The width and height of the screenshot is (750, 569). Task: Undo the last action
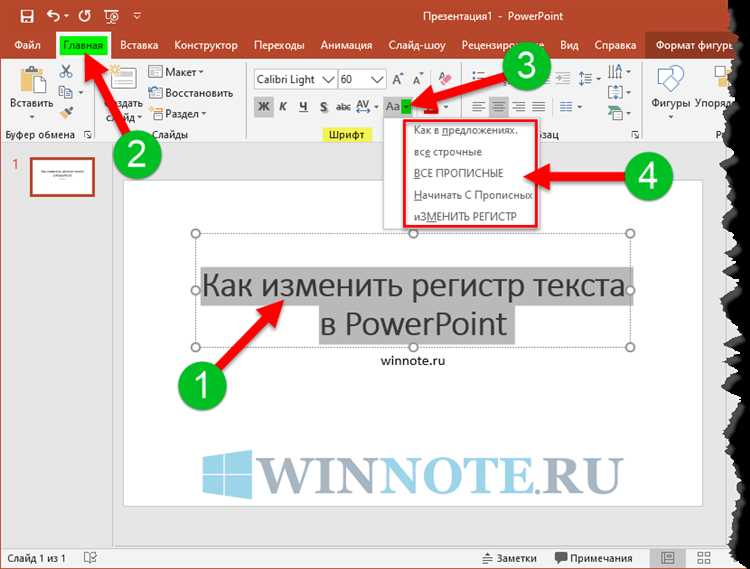click(x=53, y=16)
